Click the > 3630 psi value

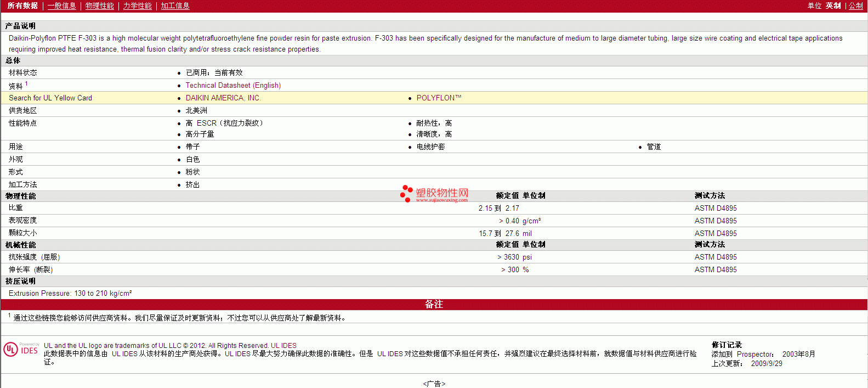pos(514,257)
